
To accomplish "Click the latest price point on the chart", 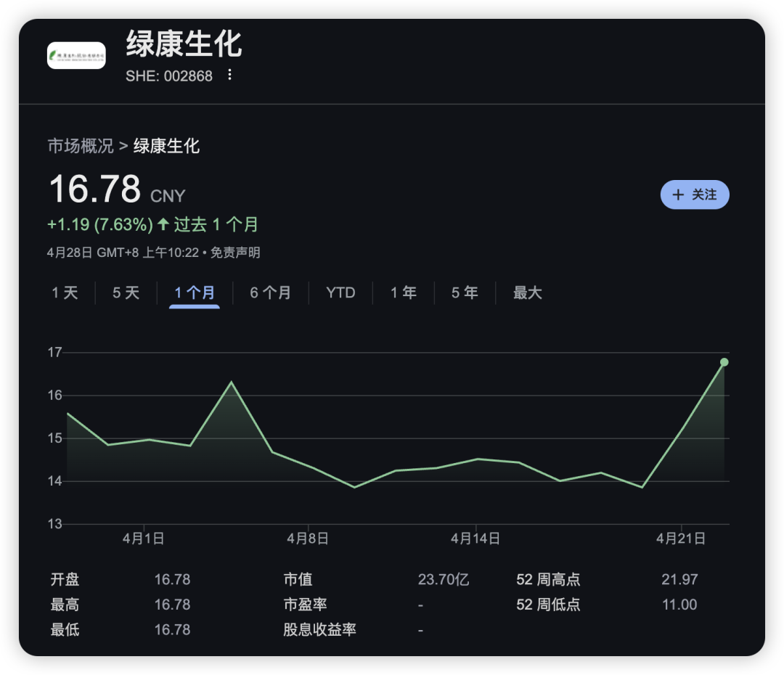I will [x=724, y=362].
